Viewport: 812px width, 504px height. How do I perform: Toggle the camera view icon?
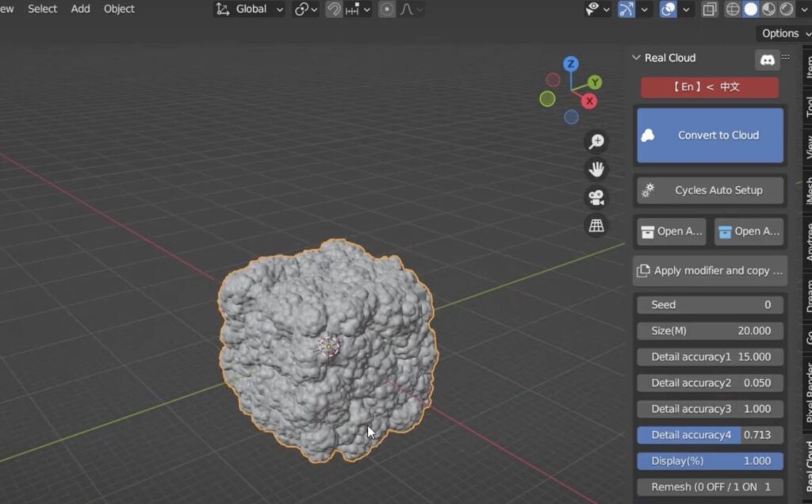596,197
